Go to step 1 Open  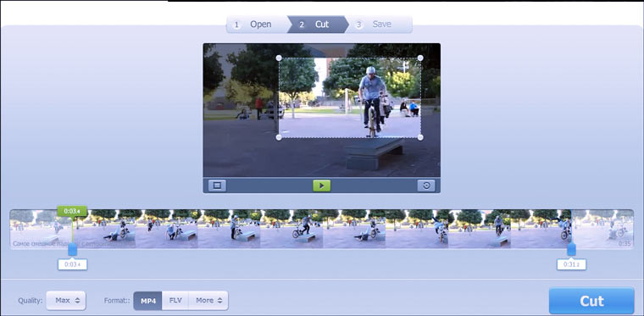[256, 25]
